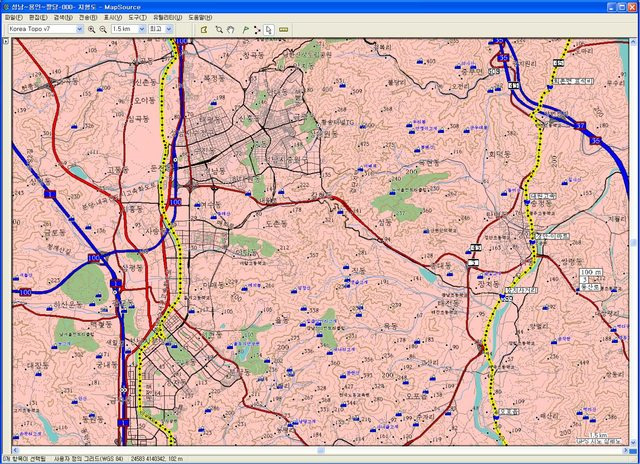This screenshot has width=640, height=464.
Task: Select the Distance/Bearing measure tool
Action: pos(283,29)
